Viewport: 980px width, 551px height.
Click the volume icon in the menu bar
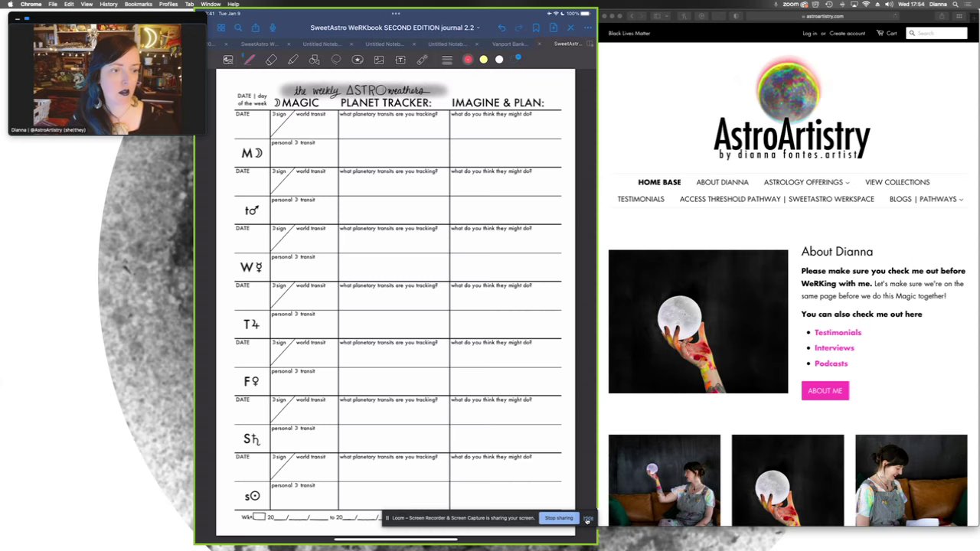tap(889, 4)
